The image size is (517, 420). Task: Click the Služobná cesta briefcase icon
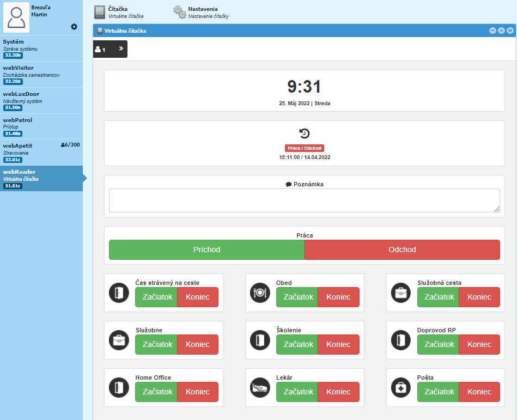pos(401,293)
